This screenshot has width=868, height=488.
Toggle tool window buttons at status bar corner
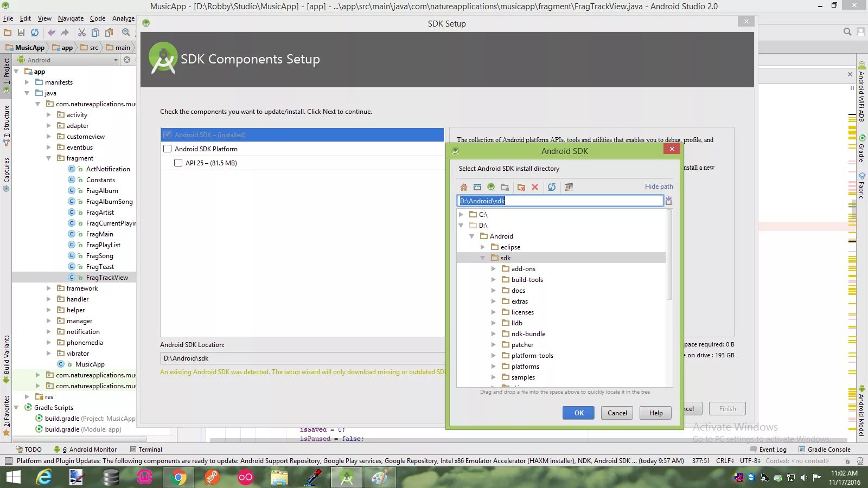point(8,461)
